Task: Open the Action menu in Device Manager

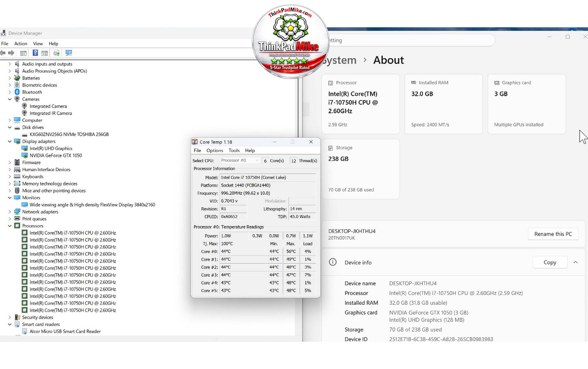Action: coord(21,43)
